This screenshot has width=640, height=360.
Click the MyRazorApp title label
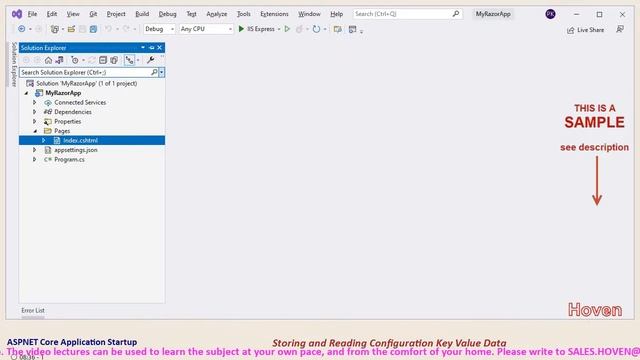(x=493, y=14)
